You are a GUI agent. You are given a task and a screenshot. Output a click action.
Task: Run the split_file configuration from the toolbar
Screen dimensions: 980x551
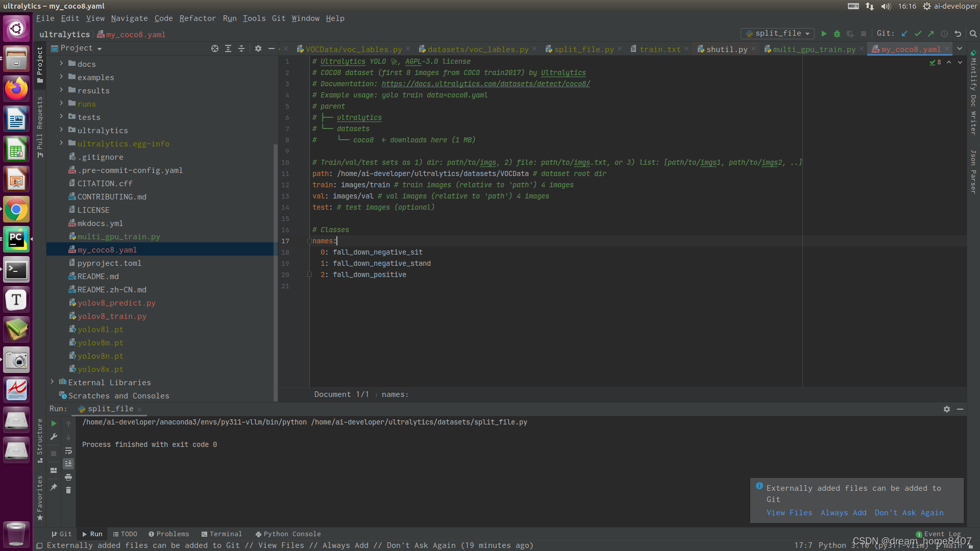[824, 34]
